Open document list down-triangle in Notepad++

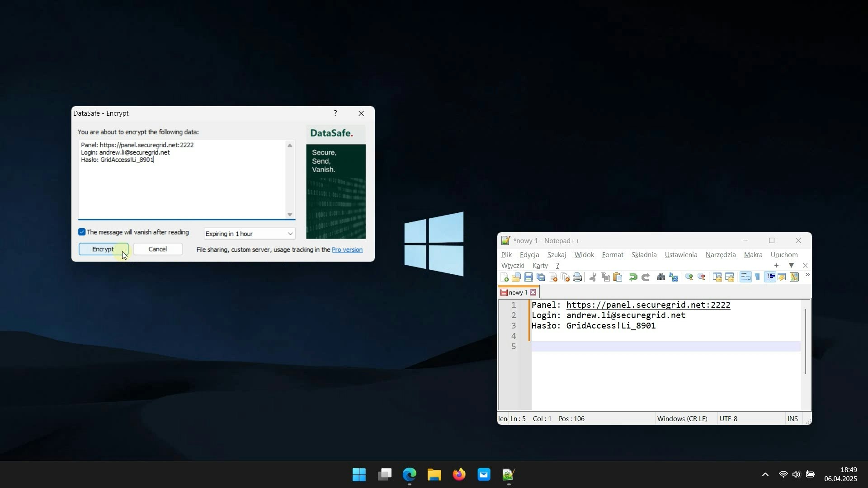click(x=791, y=266)
